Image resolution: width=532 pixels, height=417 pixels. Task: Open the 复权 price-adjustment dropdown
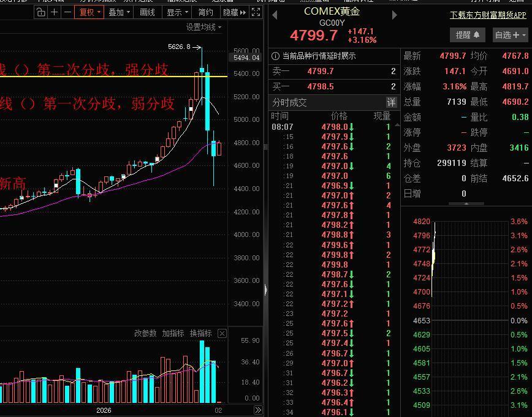click(x=88, y=12)
